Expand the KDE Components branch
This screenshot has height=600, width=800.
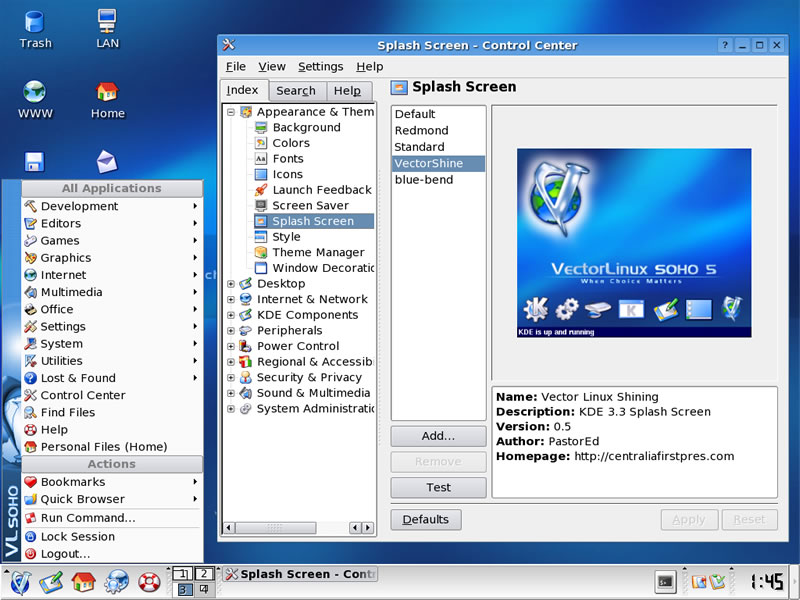[x=231, y=315]
